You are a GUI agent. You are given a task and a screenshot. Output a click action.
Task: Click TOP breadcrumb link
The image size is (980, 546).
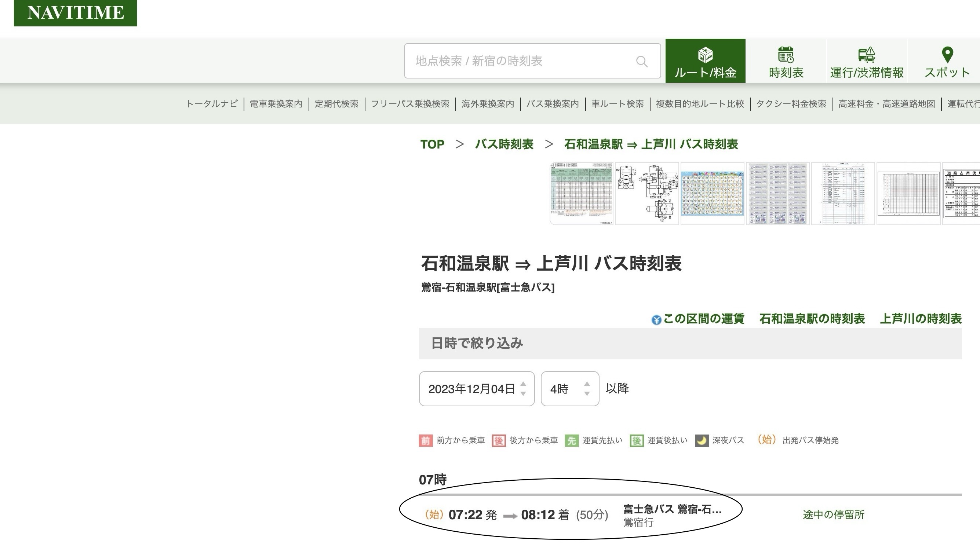coord(432,144)
